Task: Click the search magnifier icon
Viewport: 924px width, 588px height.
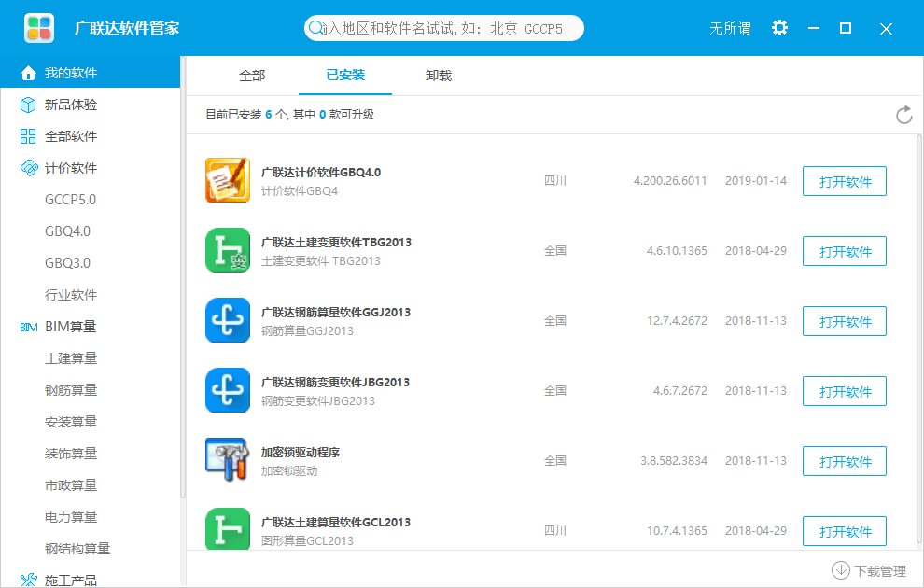Action: coord(315,28)
